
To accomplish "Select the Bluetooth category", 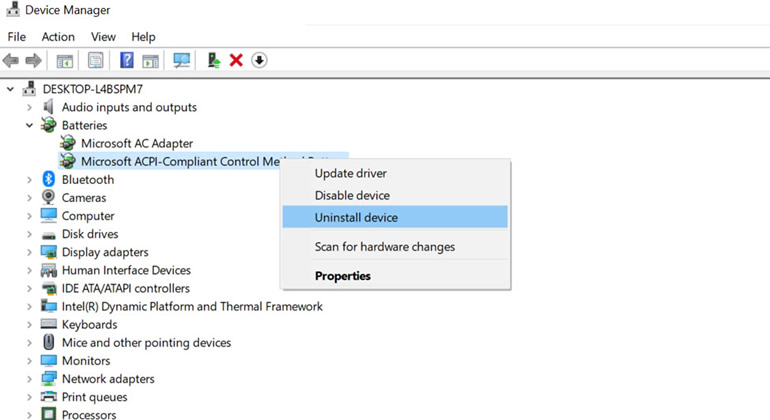I will (88, 180).
